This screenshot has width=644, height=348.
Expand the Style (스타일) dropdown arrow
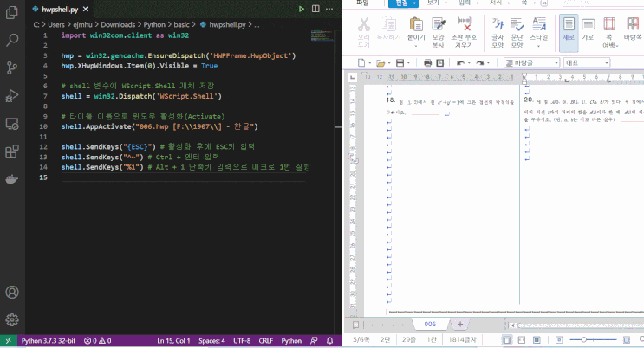(x=539, y=46)
